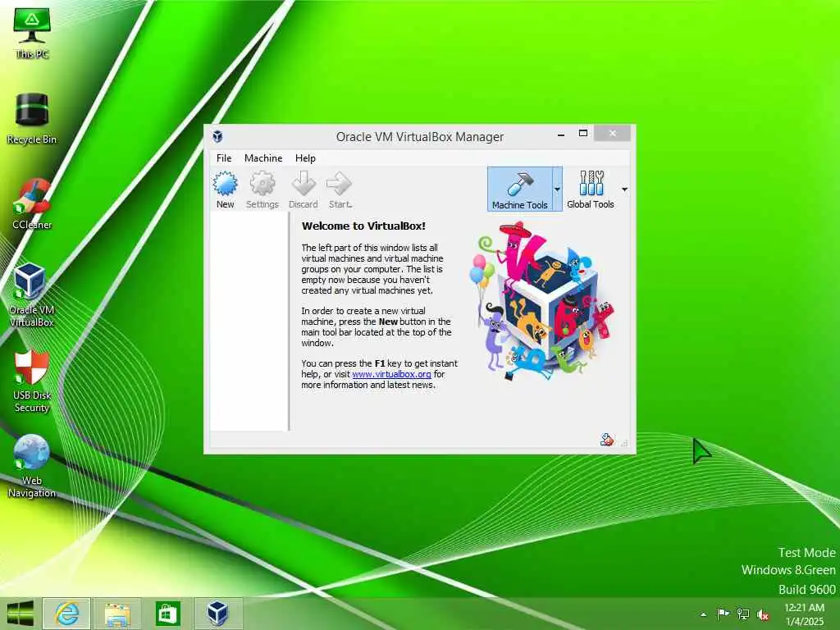Open the Machine menu

263,158
